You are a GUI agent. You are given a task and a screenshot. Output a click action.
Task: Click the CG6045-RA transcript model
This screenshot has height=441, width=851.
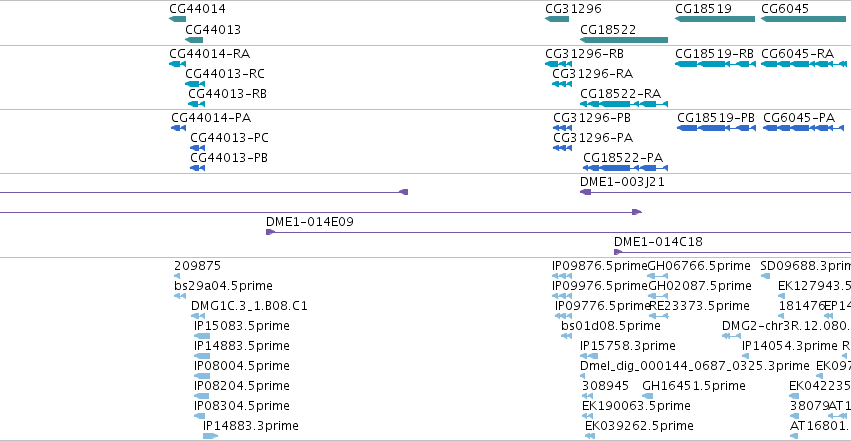coord(804,64)
